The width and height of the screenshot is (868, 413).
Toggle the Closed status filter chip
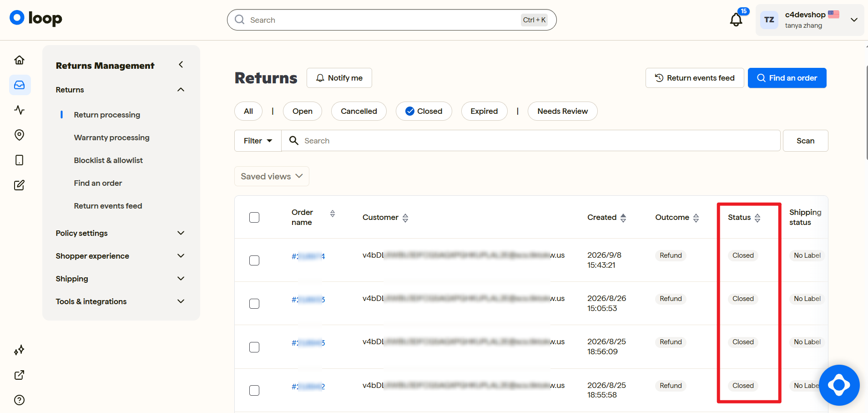(424, 111)
